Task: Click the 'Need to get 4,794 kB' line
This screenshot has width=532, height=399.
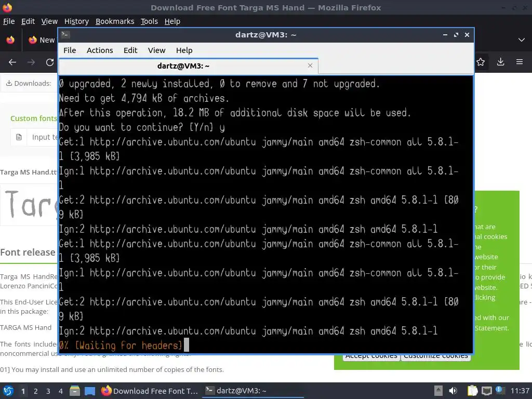Action: coord(144,98)
